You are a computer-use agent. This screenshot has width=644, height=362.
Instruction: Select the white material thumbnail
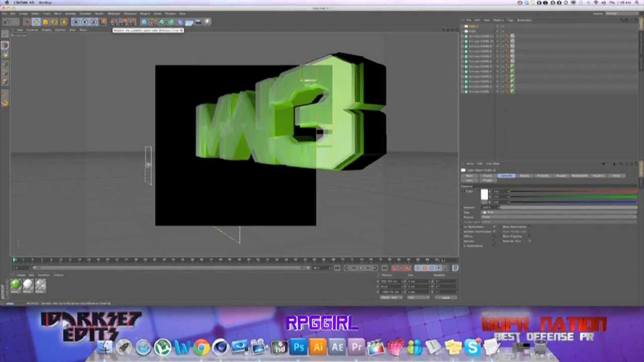click(x=28, y=286)
